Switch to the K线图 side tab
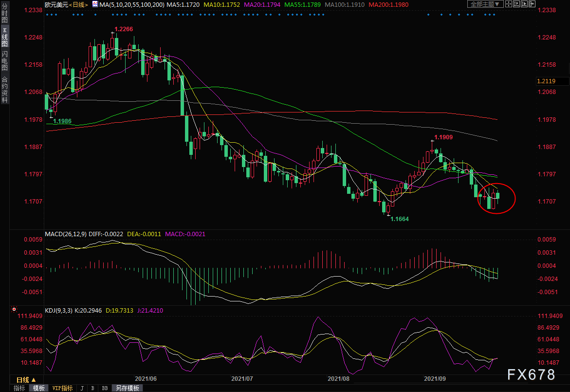The width and height of the screenshot is (570, 392). point(4,38)
